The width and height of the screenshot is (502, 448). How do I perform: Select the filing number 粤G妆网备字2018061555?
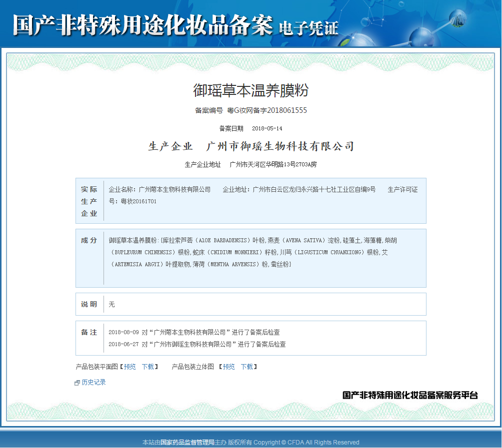coord(267,110)
